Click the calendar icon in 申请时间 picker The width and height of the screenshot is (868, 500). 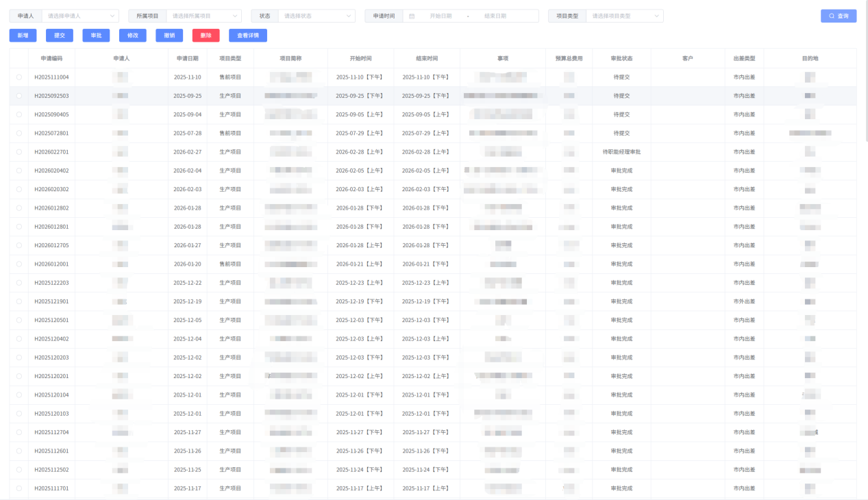(x=412, y=16)
